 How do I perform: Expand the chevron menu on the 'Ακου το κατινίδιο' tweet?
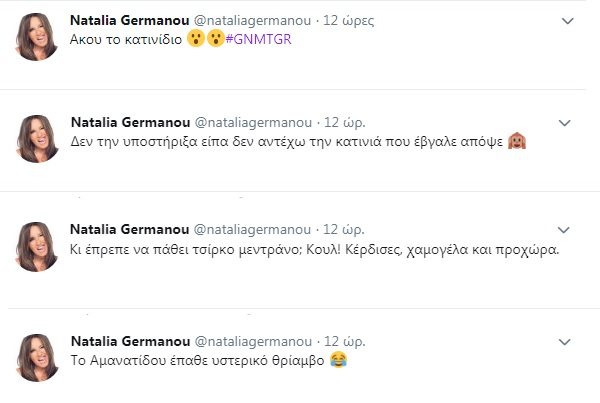(x=569, y=21)
